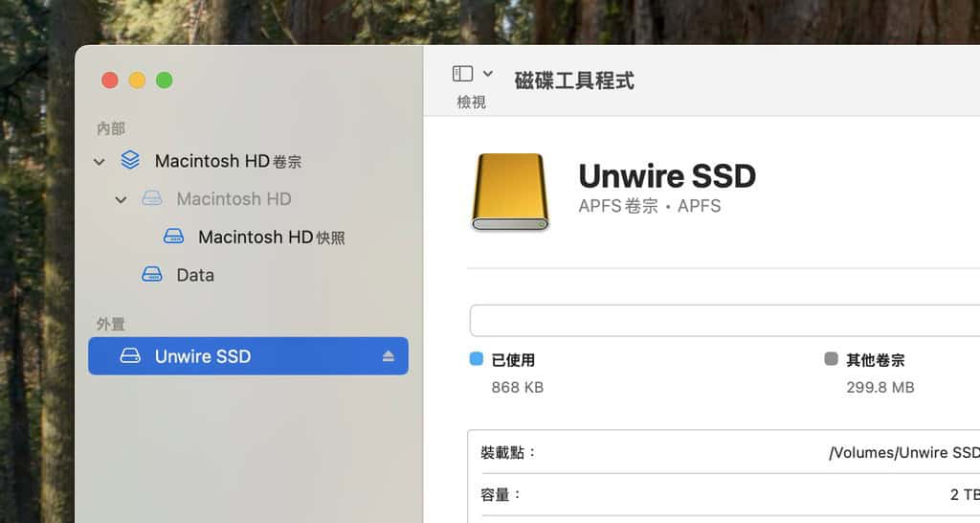Eject the Unwire SSD drive
The height and width of the screenshot is (523, 980).
(x=388, y=356)
